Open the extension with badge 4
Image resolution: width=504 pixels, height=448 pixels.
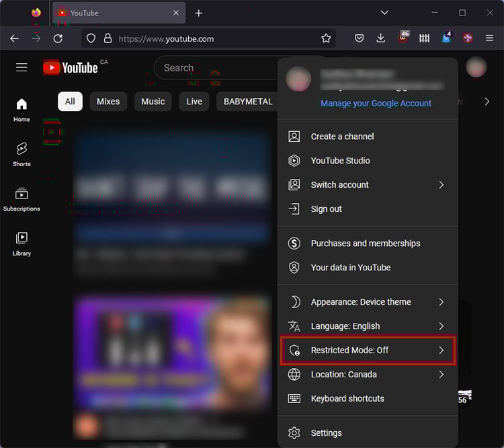tap(446, 38)
